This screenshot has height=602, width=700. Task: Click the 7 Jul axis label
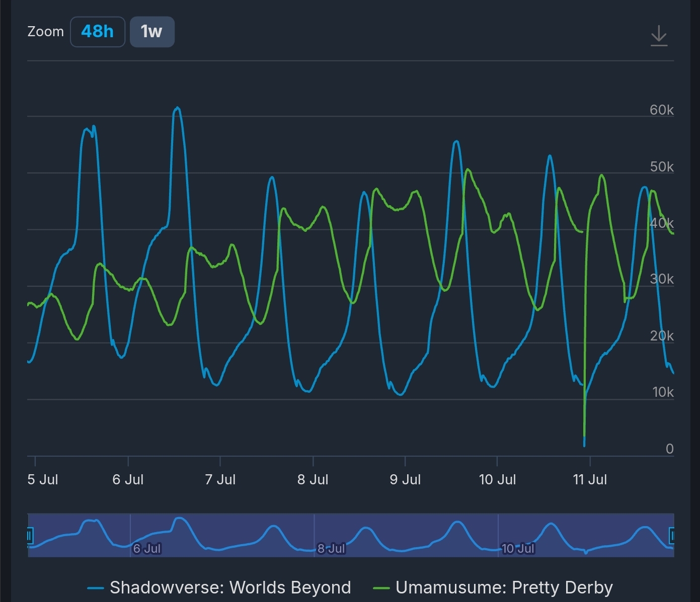[x=220, y=479]
